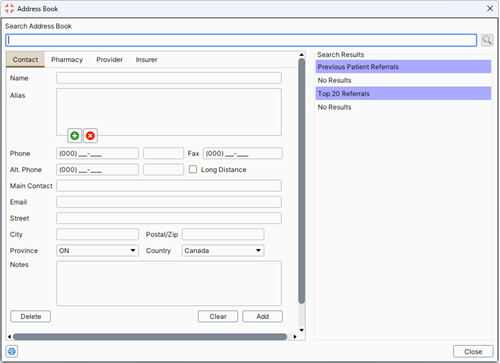500x363 pixels.
Task: Click the horizontal scrollbar thumb below the form
Action: [x=150, y=337]
